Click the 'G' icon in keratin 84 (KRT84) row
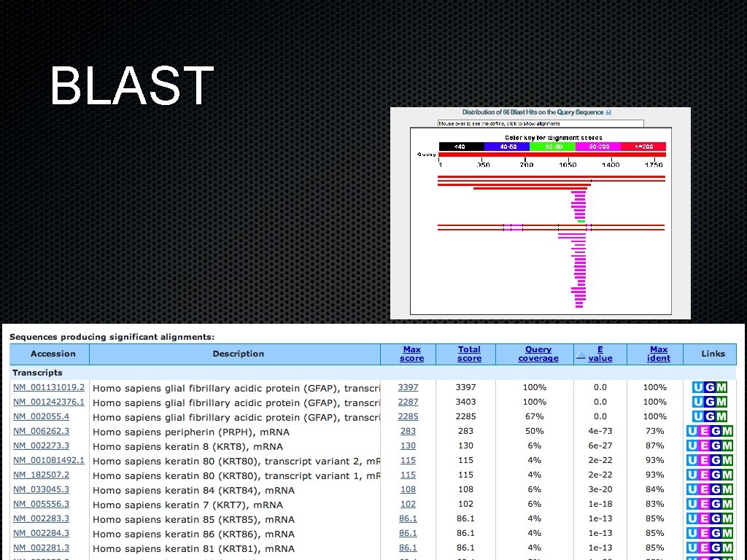The height and width of the screenshot is (560, 747). [x=716, y=489]
